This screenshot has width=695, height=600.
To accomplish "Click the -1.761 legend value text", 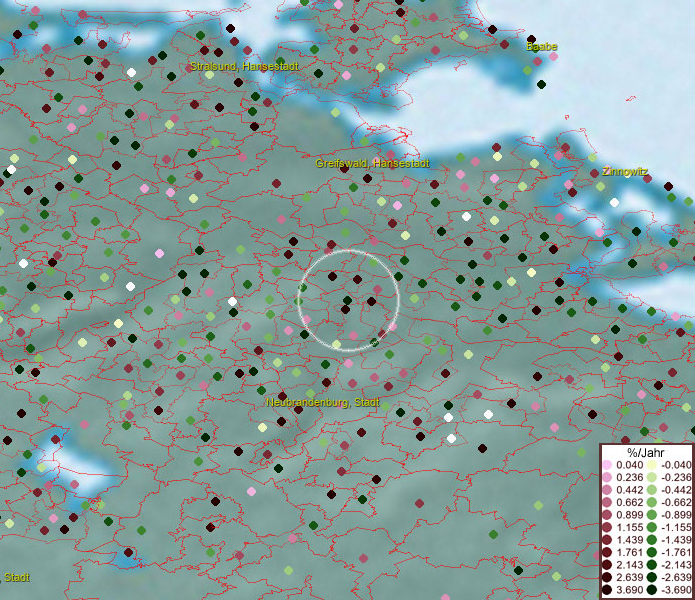I will point(676,553).
